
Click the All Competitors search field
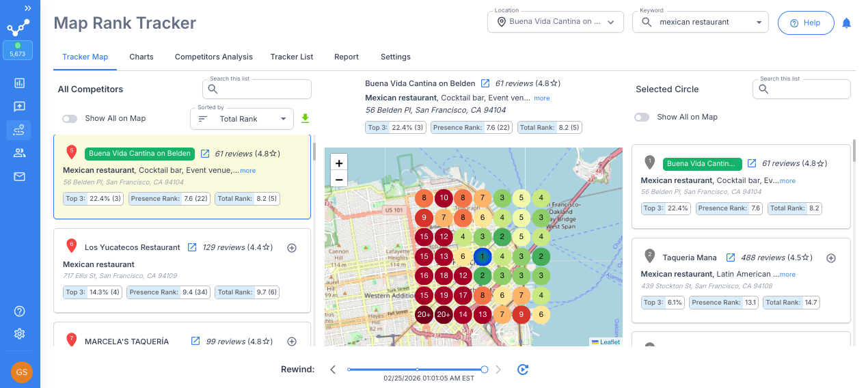(x=257, y=89)
